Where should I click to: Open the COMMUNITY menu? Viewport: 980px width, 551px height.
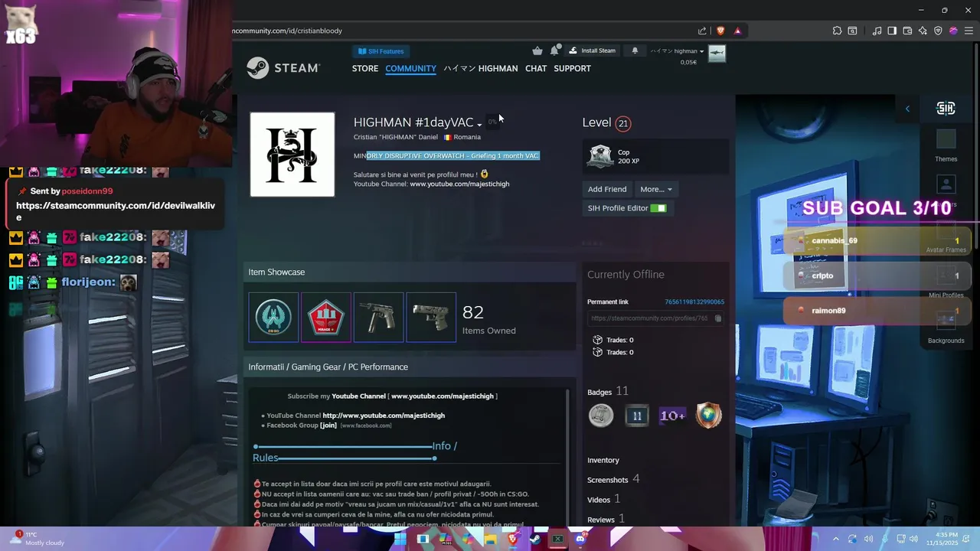click(x=410, y=68)
